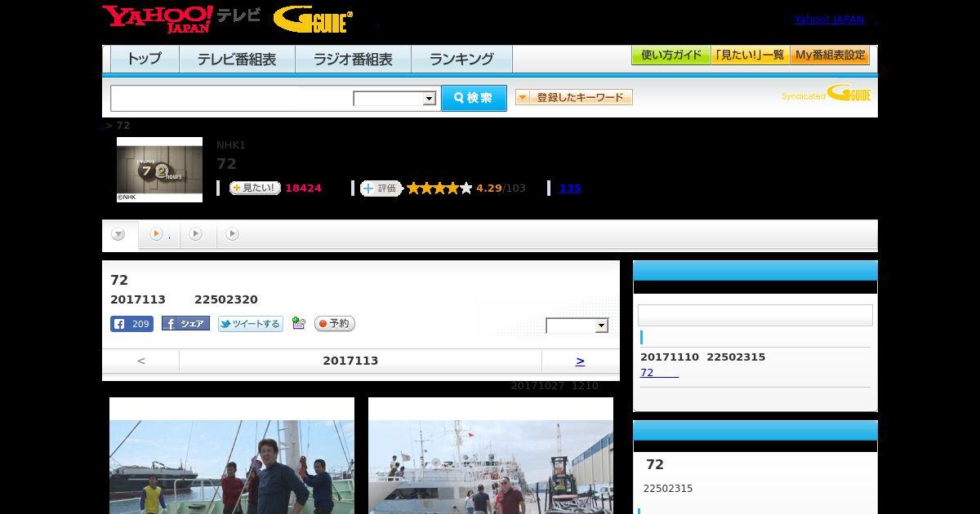Click the Syndicated G-GUIDE logo
Image resolution: width=980 pixels, height=514 pixels.
826,94
